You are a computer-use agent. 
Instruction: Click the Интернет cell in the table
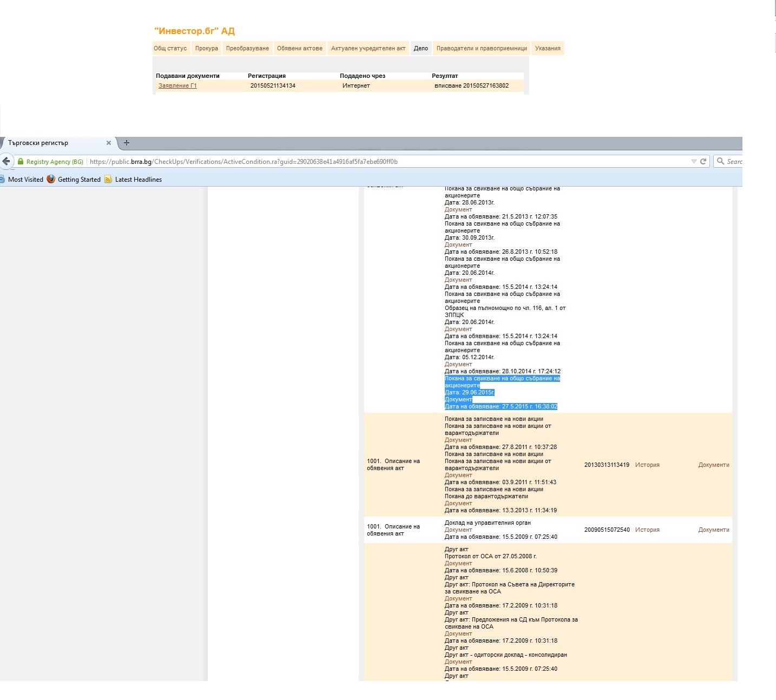click(356, 85)
